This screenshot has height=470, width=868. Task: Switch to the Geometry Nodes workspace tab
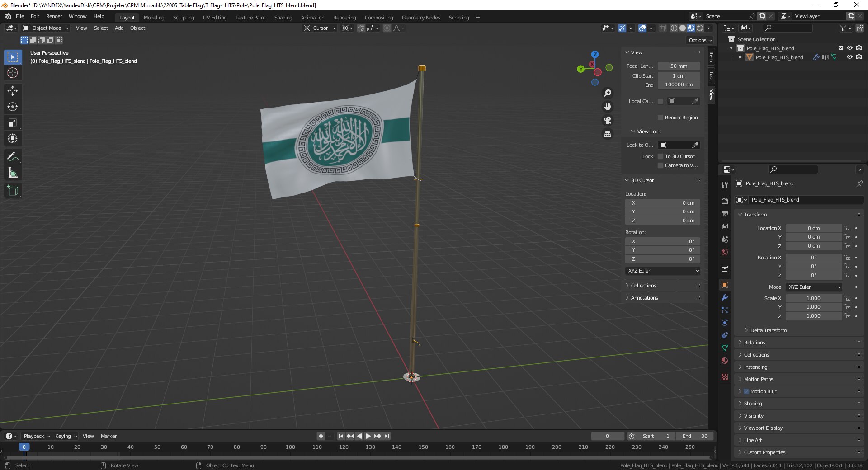click(x=420, y=18)
